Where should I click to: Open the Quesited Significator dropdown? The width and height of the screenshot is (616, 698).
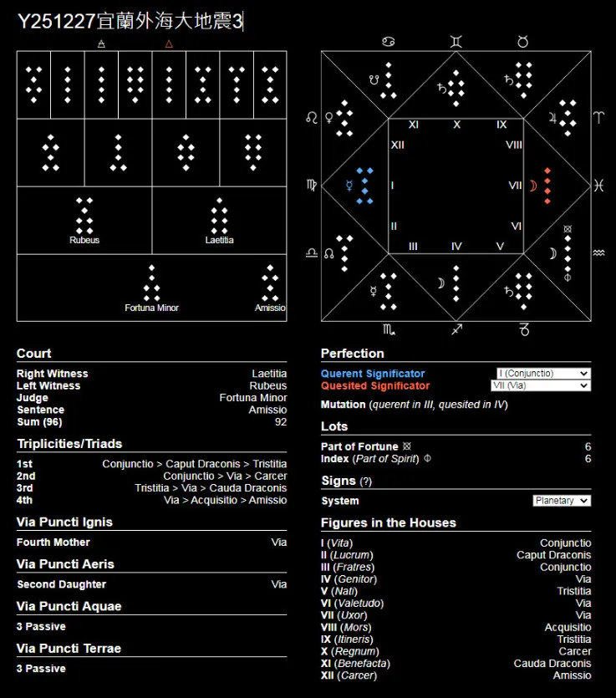point(541,385)
